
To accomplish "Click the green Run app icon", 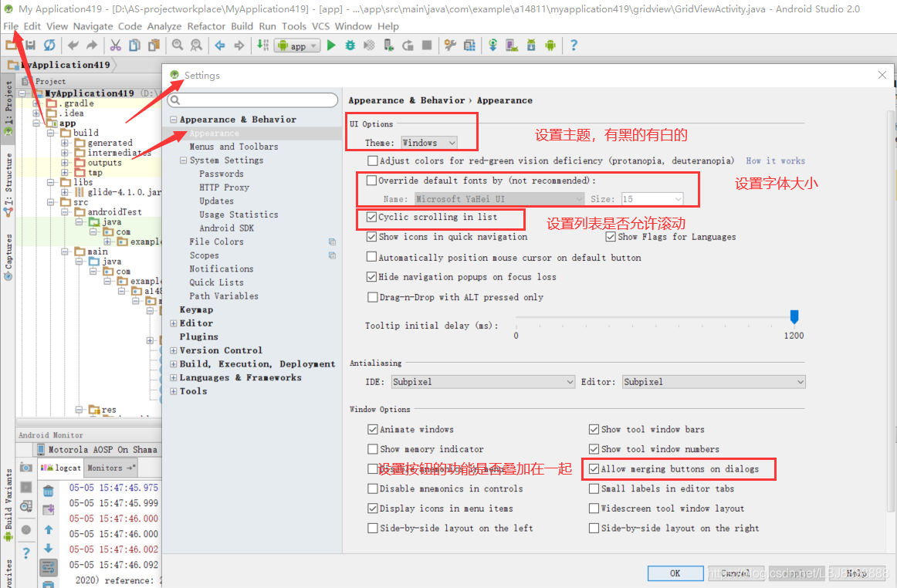I will click(331, 46).
